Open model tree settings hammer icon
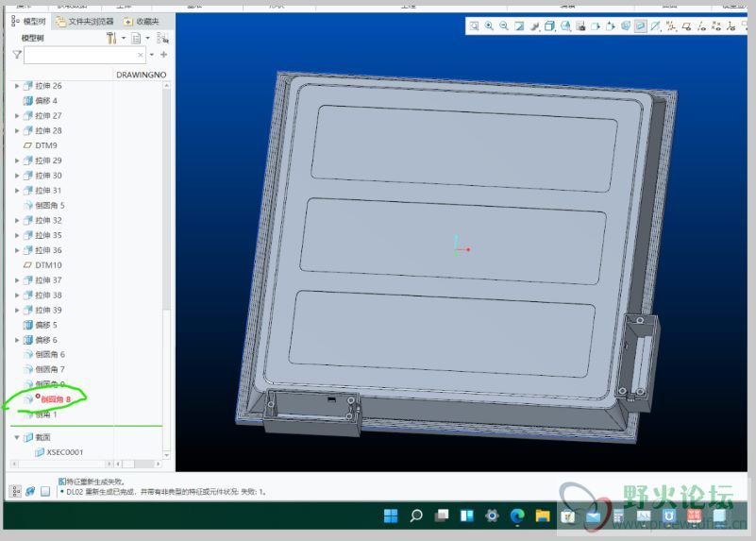 (x=111, y=38)
